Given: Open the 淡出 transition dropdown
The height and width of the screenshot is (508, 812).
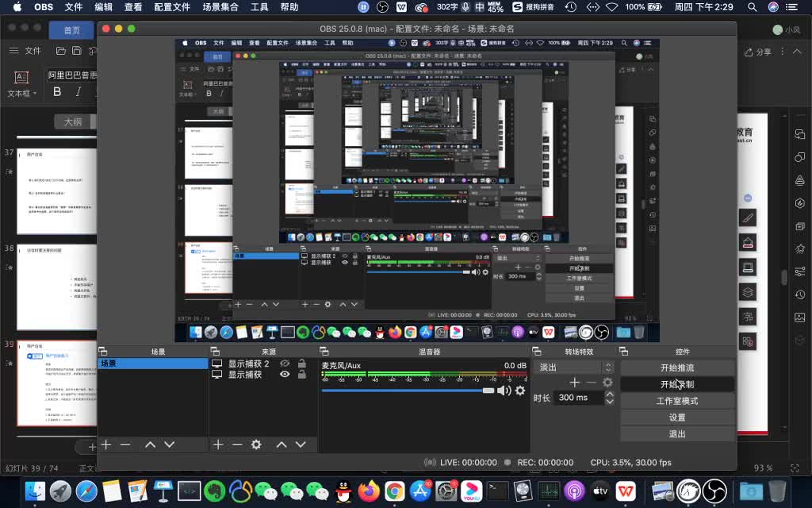Looking at the screenshot, I should 574,367.
